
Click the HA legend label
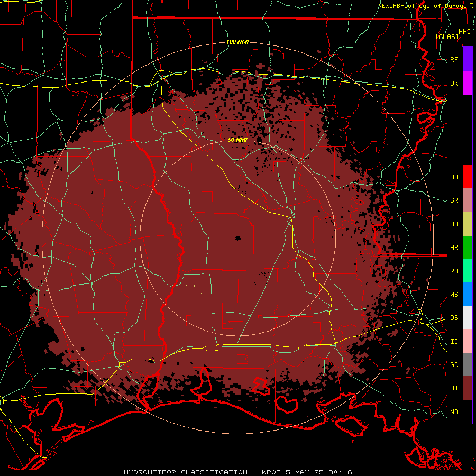[x=454, y=177]
